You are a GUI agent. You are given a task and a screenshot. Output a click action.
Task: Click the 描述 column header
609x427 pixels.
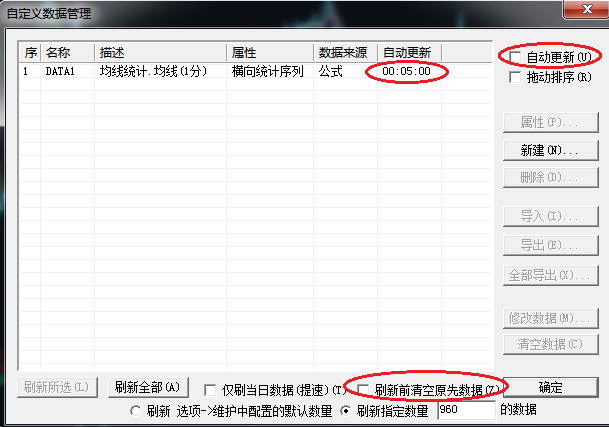(160, 52)
